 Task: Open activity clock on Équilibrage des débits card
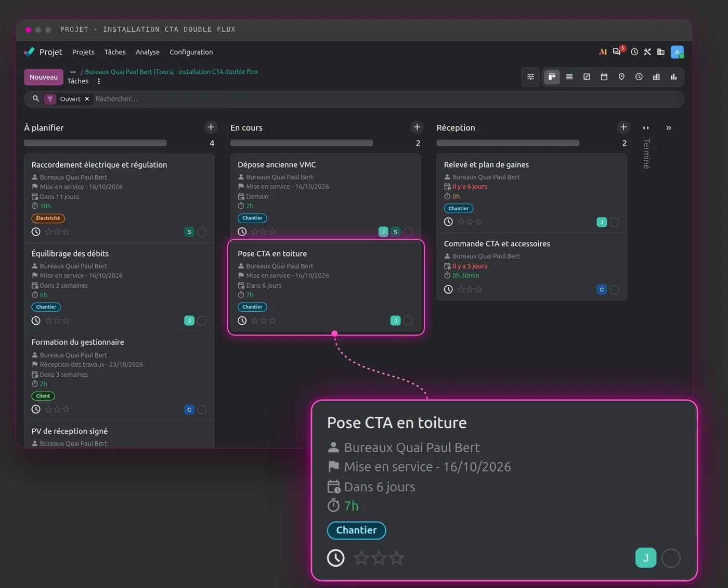coord(36,321)
